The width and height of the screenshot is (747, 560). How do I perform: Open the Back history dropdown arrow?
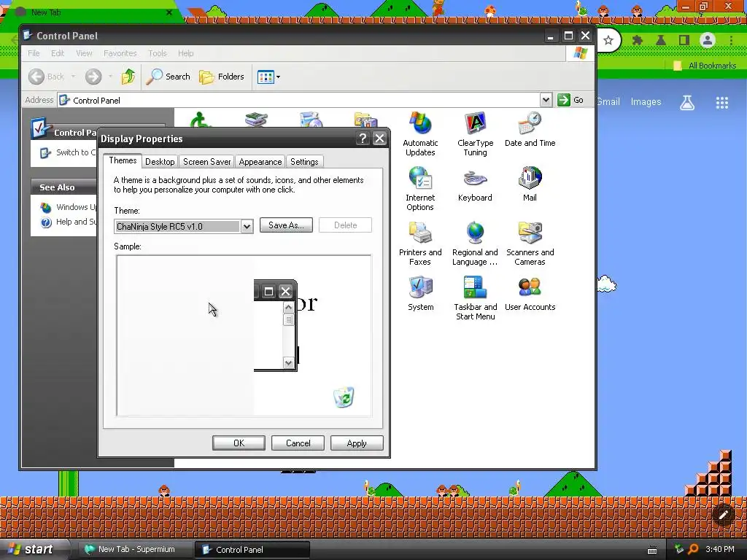point(73,76)
